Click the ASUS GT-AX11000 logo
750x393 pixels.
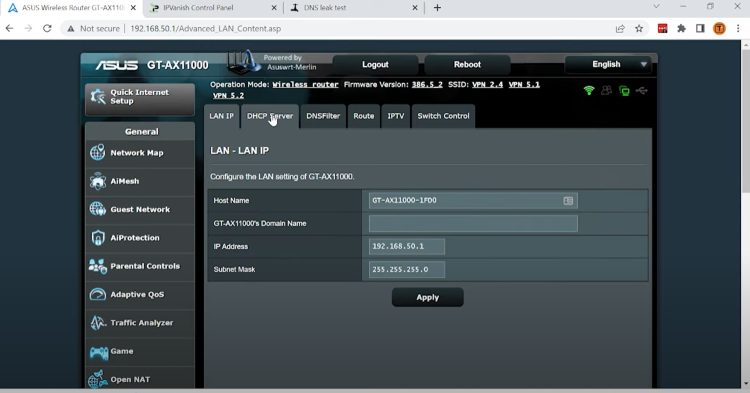pos(152,65)
